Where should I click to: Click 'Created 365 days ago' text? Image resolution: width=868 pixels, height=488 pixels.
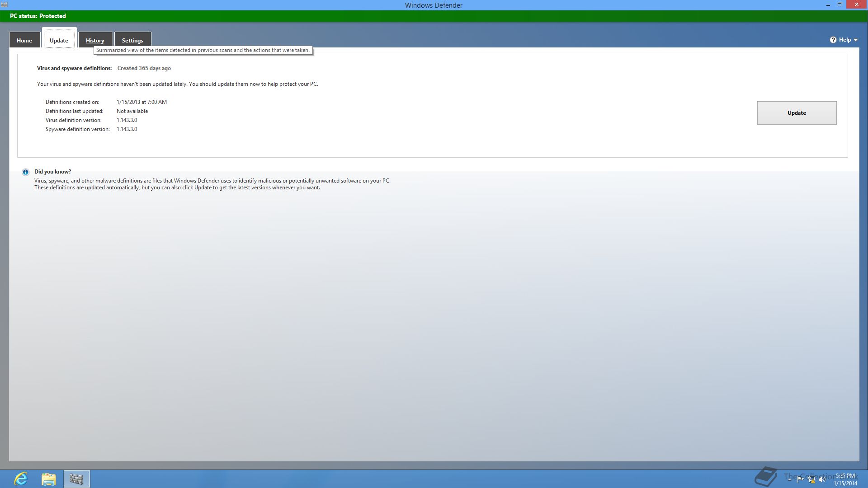(144, 68)
